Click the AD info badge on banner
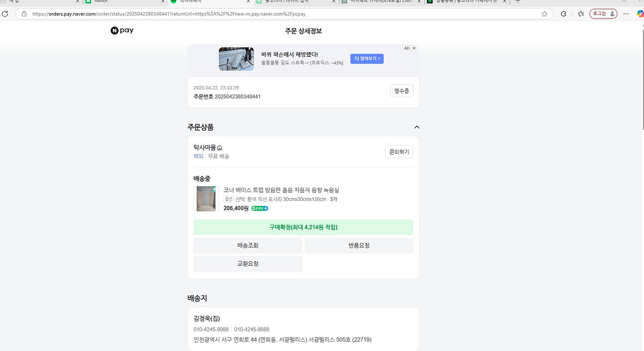The width and height of the screenshot is (644, 351). coord(407,48)
